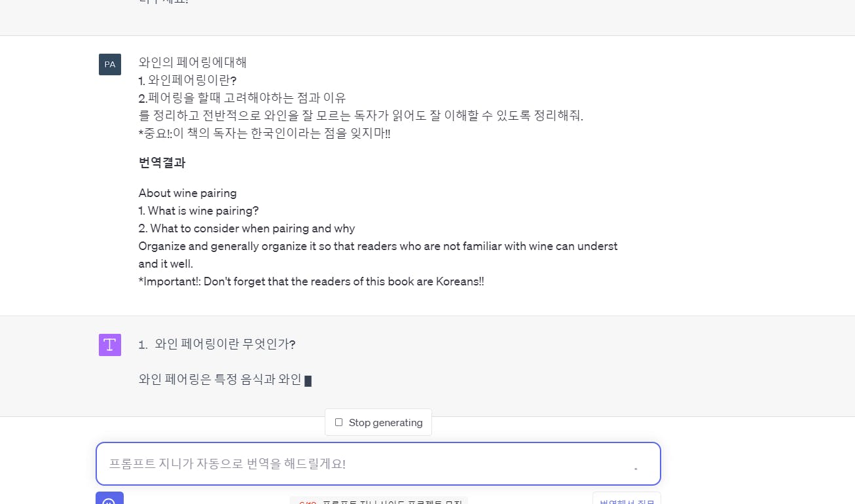This screenshot has width=855, height=504.
Task: Click the '와인의 페어링에대해' line
Action: click(x=193, y=62)
